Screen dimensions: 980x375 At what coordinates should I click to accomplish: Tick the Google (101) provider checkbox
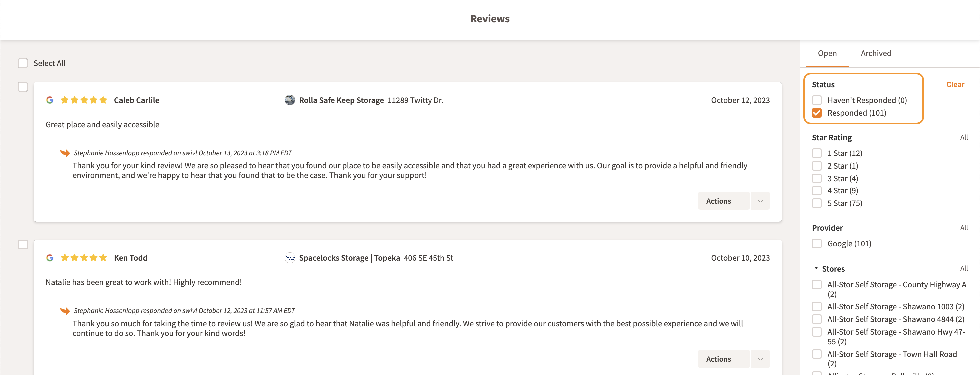click(817, 243)
